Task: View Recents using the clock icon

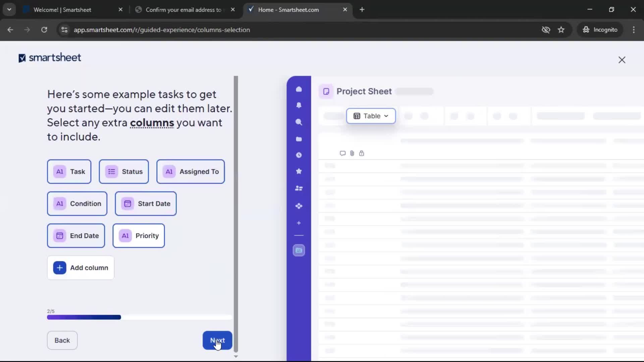Action: 299,155
